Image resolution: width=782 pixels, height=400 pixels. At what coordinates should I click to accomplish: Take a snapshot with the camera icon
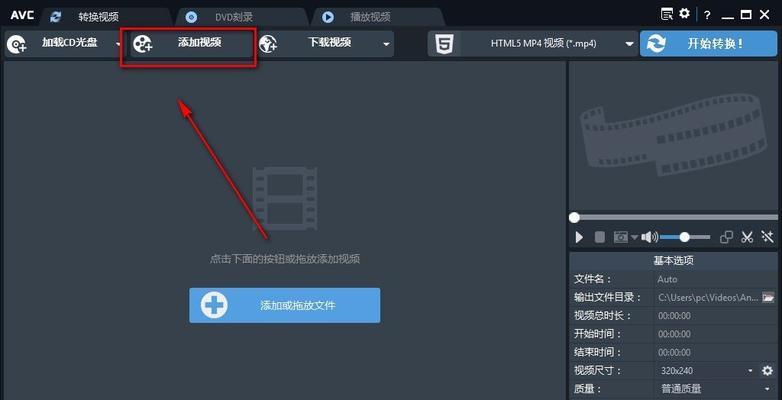click(620, 237)
